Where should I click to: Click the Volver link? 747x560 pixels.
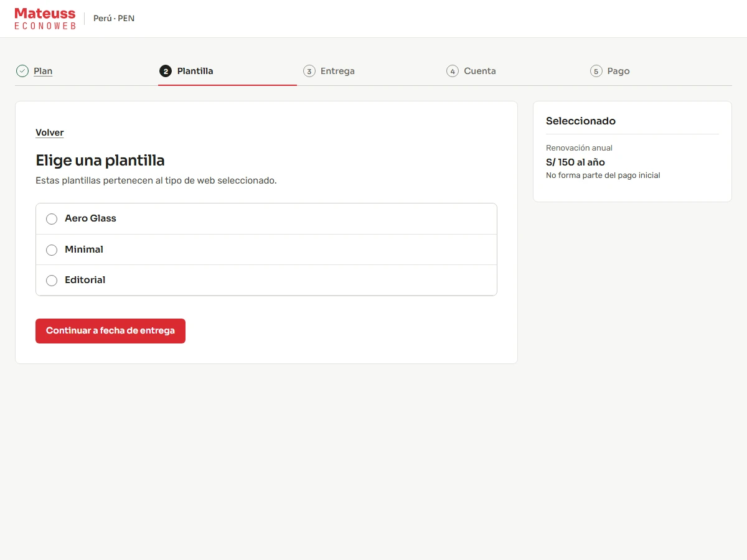pyautogui.click(x=50, y=133)
